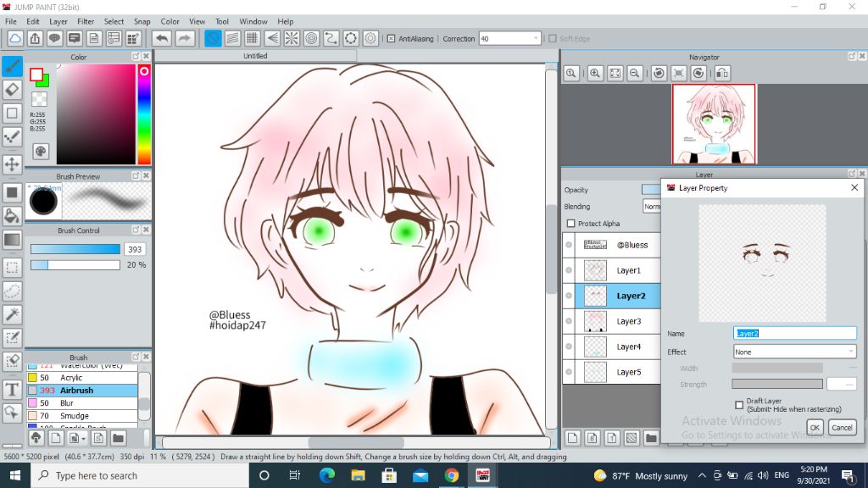Image resolution: width=868 pixels, height=488 pixels.
Task: Create new layer folder
Action: (x=651, y=438)
